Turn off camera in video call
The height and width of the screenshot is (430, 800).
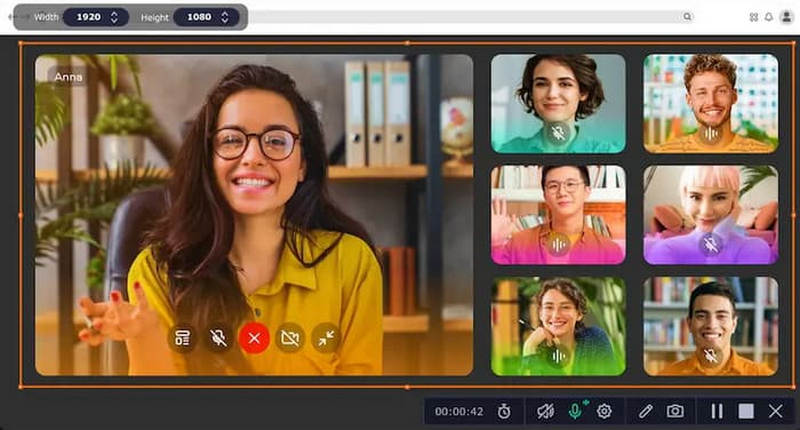tap(290, 338)
